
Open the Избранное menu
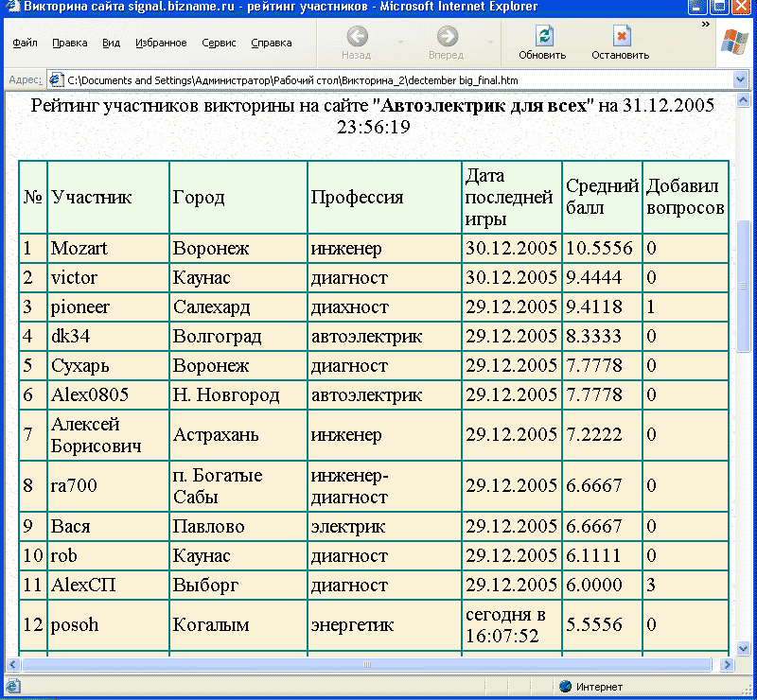(161, 43)
